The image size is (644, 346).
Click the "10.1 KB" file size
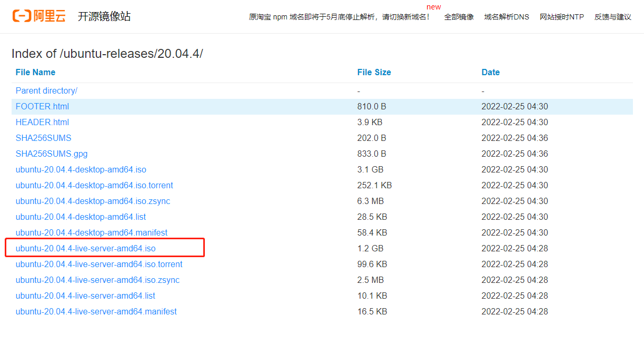coord(372,296)
